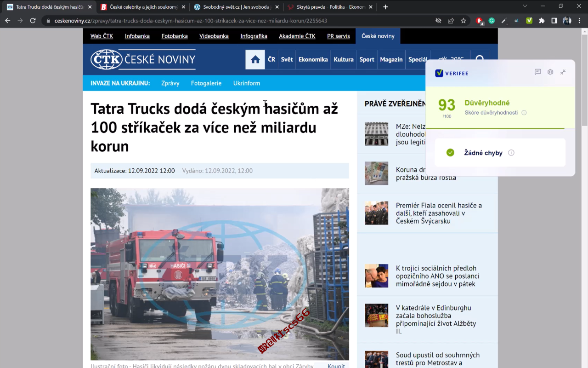Open 'K trojici sociálních předloh' article
This screenshot has height=368, width=588.
pyautogui.click(x=437, y=276)
